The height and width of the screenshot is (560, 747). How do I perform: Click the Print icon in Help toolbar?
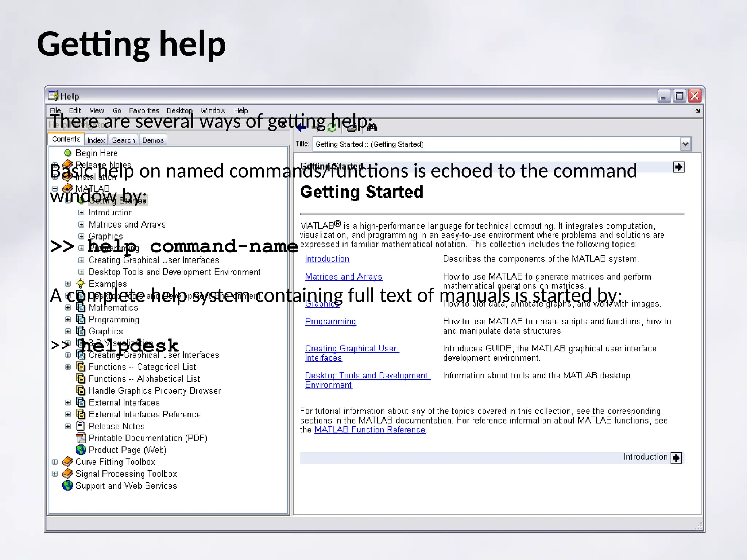click(x=352, y=128)
